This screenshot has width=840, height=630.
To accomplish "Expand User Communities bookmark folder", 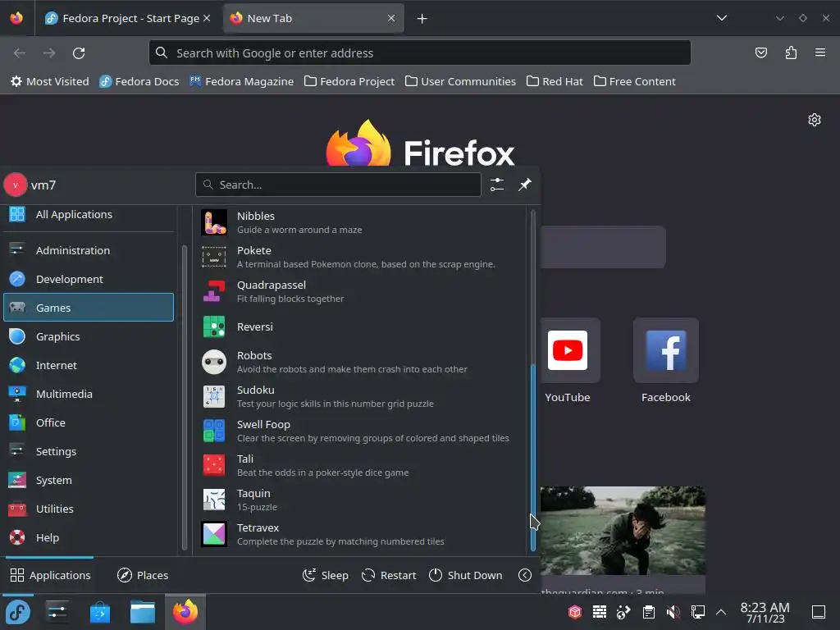I will click(461, 81).
